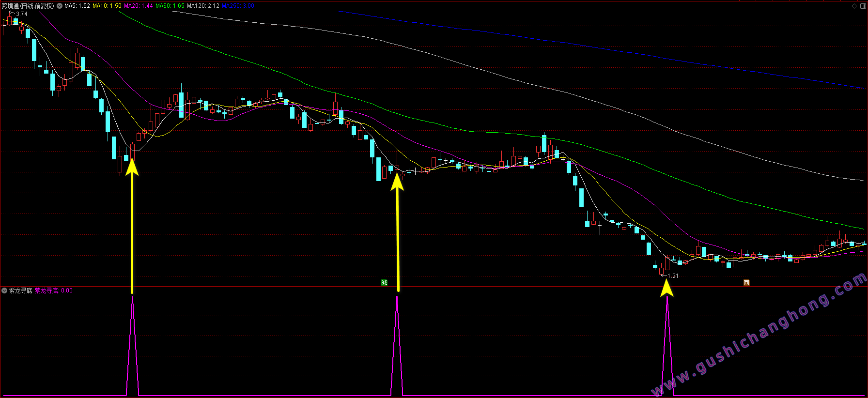Click the diamond icon at top right
Screen dimensions: 868x398
tap(854, 6)
